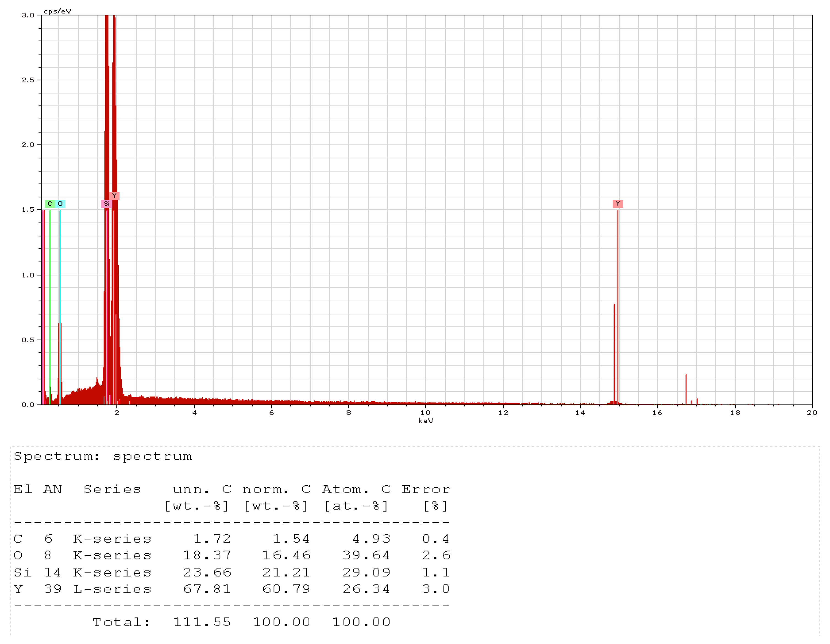Click the green C element label

(50, 204)
